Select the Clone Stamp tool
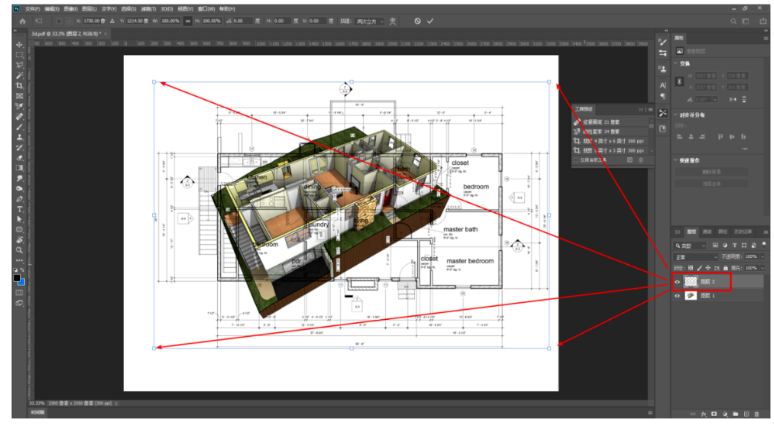The width and height of the screenshot is (774, 425). pyautogui.click(x=20, y=137)
